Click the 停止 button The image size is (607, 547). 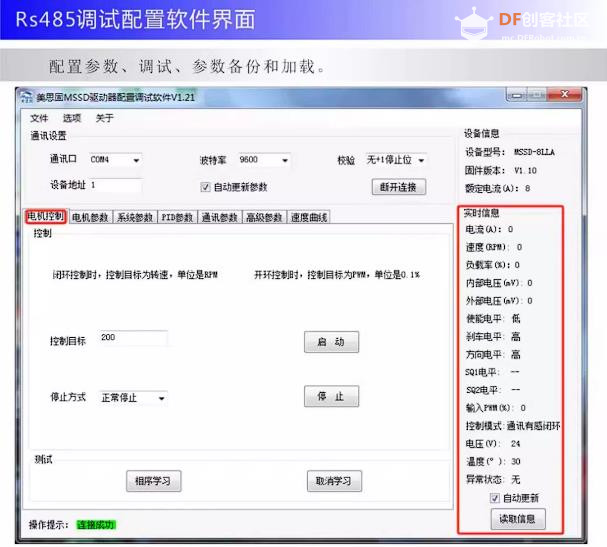point(331,396)
